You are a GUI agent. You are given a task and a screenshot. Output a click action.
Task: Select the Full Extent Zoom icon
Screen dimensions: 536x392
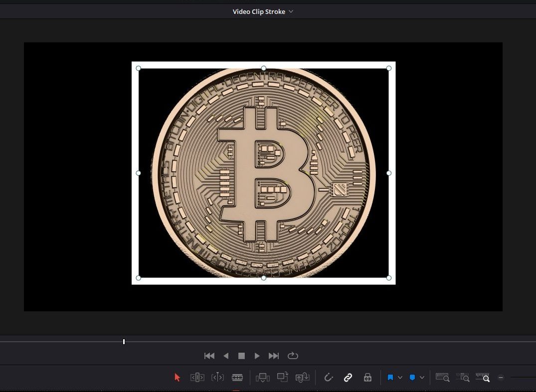tap(442, 377)
